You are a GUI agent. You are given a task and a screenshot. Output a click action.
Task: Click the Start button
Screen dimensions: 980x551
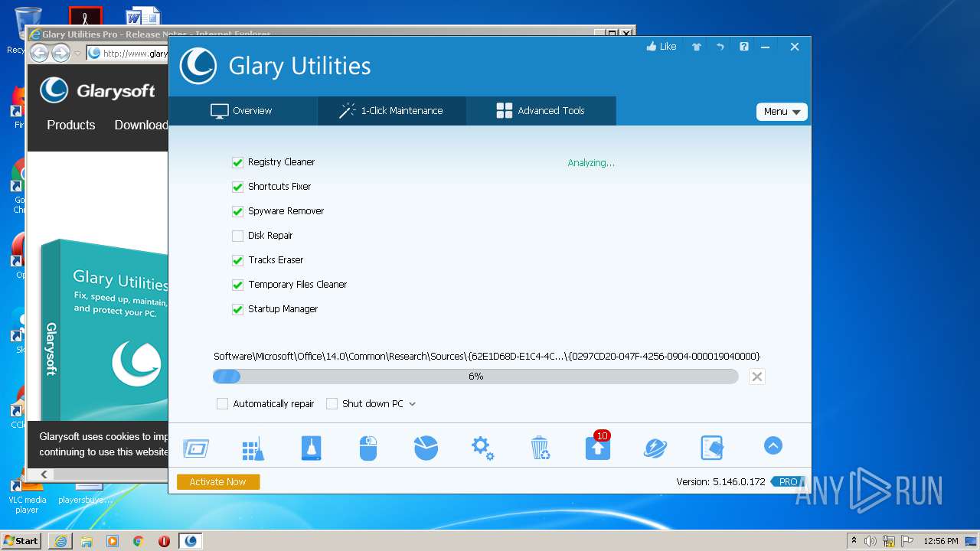(x=21, y=540)
